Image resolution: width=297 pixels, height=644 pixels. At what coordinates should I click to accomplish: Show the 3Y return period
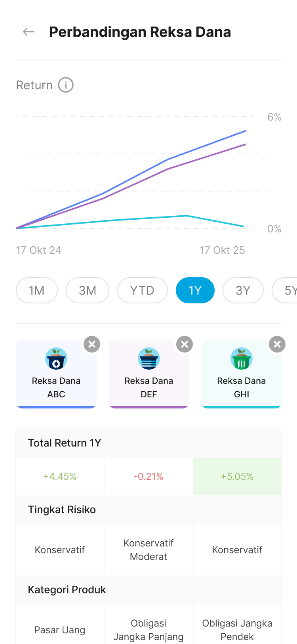click(x=243, y=290)
